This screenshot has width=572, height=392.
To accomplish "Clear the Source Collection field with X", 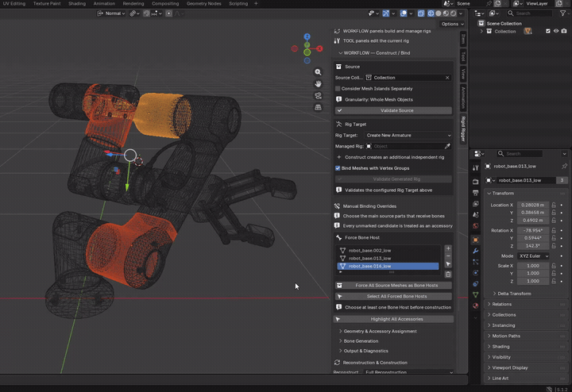I will coord(447,78).
